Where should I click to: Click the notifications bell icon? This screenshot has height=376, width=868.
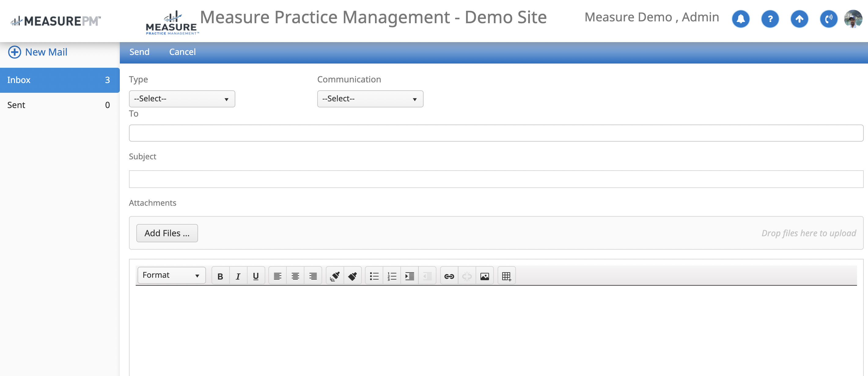[x=741, y=19]
